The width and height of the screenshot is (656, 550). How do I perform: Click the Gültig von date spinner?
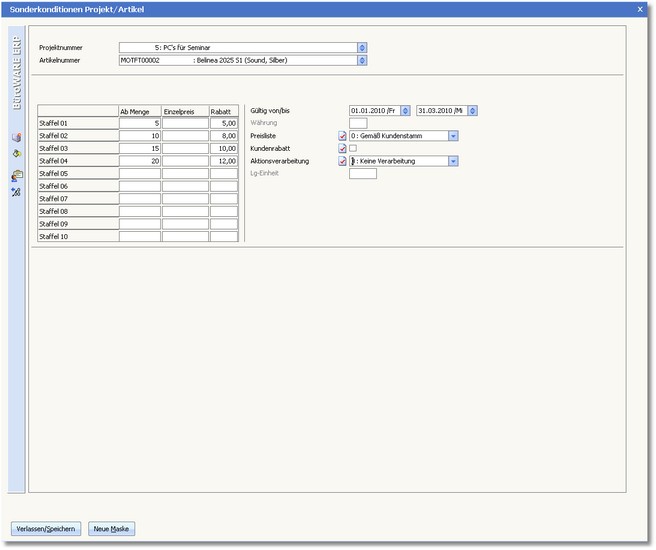coord(405,110)
